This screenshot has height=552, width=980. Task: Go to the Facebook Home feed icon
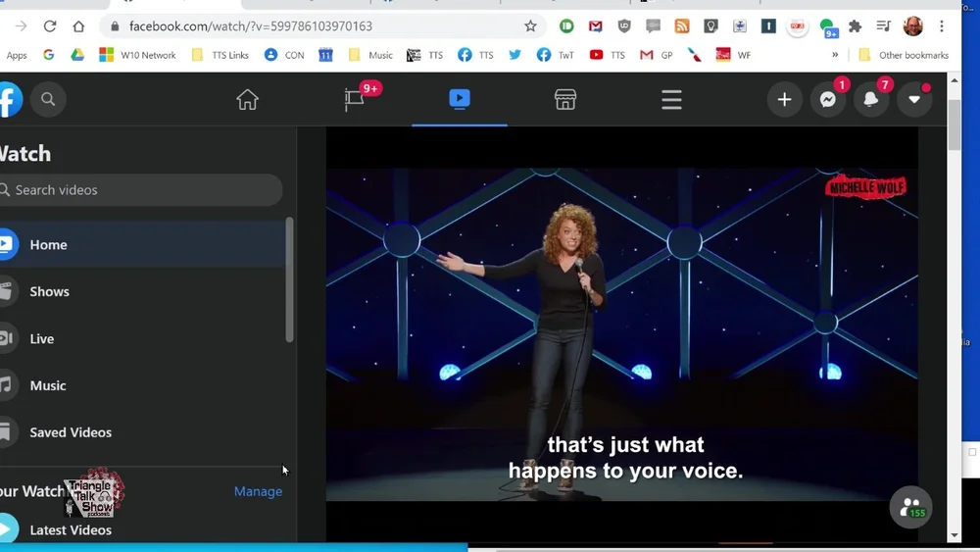coord(248,99)
